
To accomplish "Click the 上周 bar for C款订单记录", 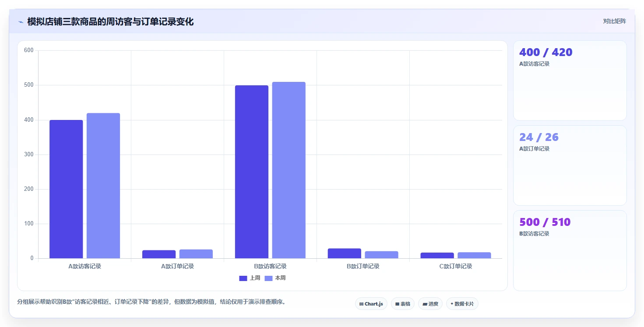I will (437, 255).
